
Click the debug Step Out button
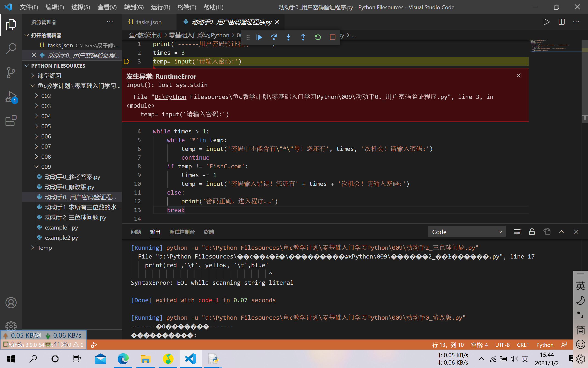pos(303,37)
